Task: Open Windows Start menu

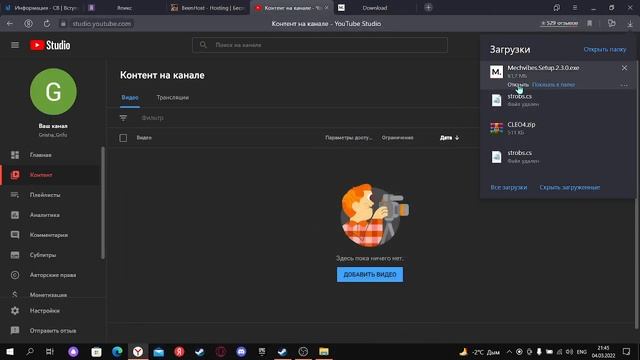Action: click(10, 351)
